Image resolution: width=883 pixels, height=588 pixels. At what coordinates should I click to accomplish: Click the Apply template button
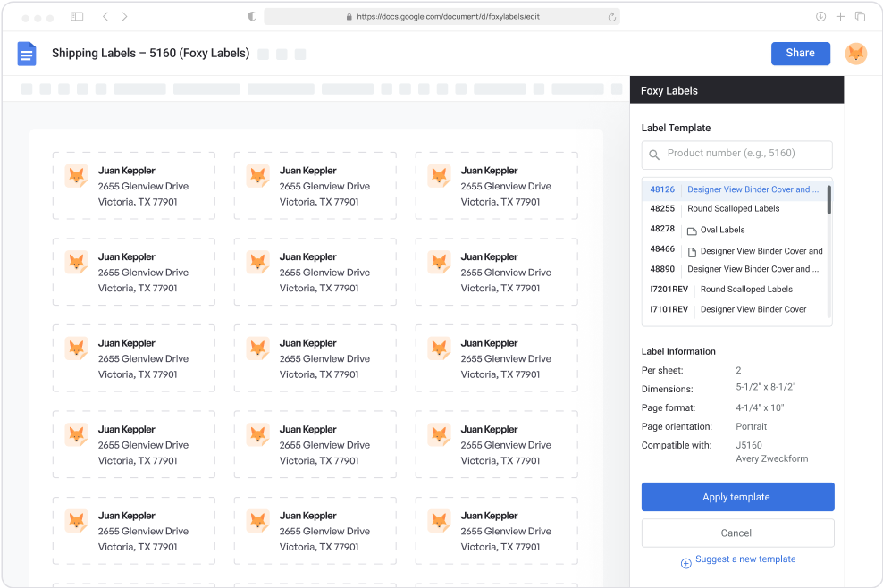[x=737, y=497]
